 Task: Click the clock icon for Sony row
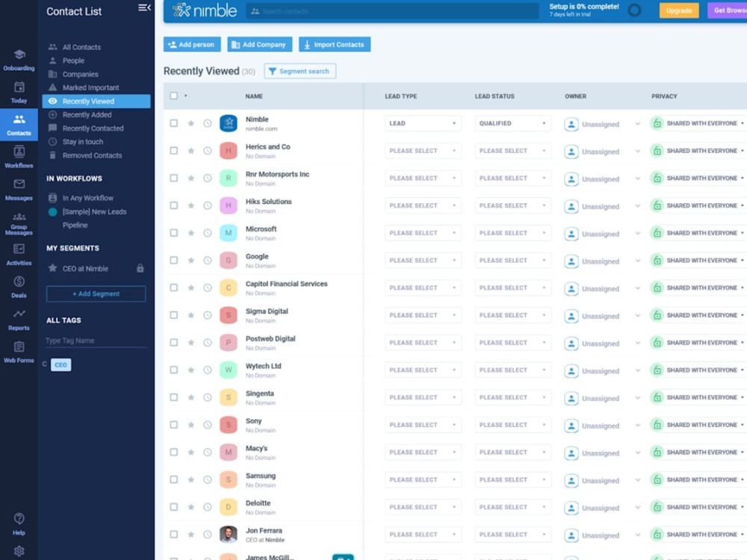point(207,425)
